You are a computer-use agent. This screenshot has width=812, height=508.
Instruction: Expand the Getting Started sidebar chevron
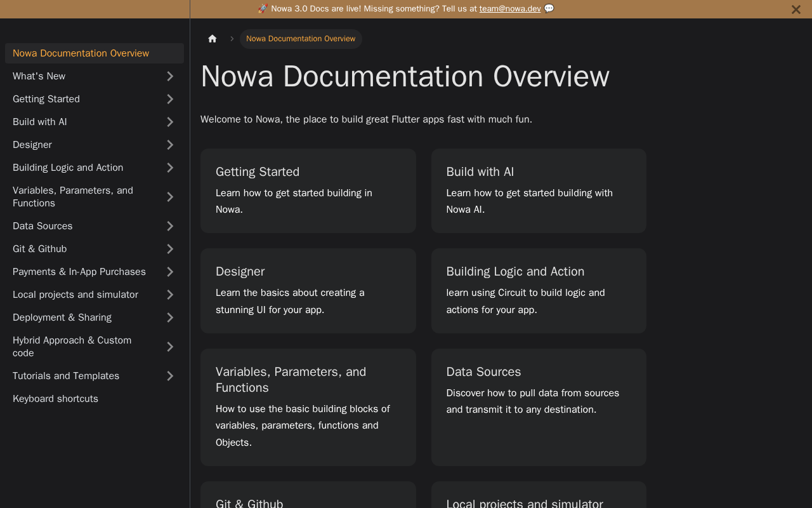pos(170,99)
